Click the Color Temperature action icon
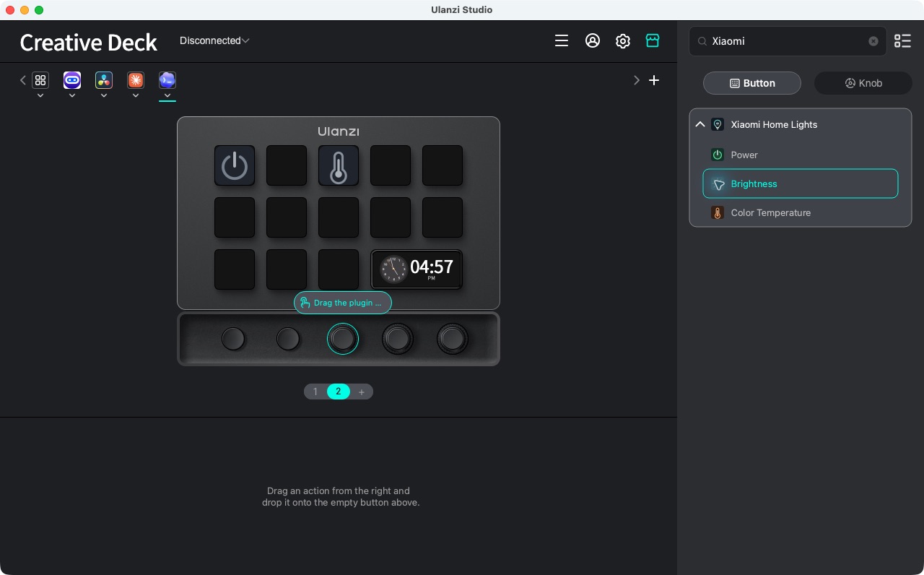Screen dimensions: 924x575 pyautogui.click(x=718, y=212)
